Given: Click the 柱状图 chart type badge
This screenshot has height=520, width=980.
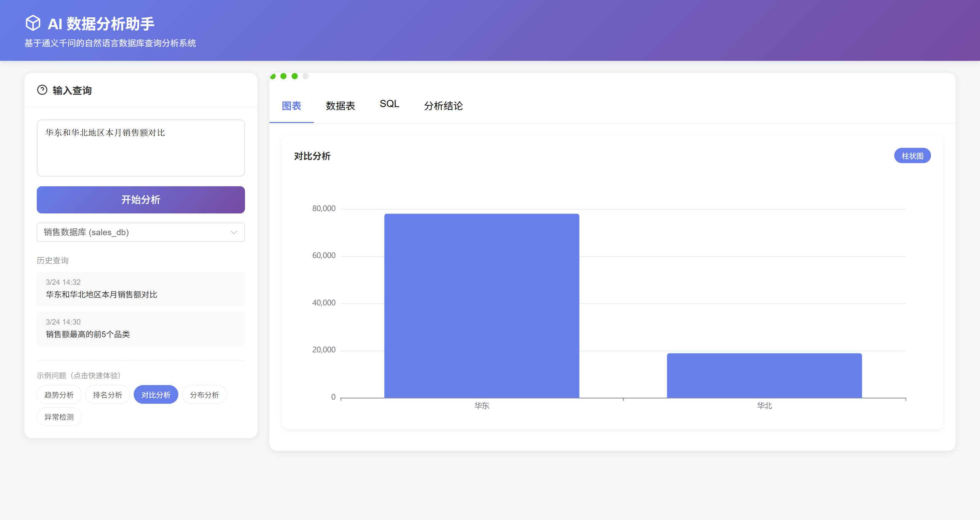Looking at the screenshot, I should (912, 156).
